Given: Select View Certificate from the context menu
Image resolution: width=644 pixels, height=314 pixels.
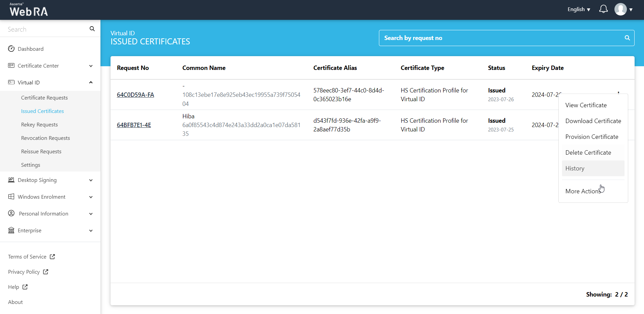Looking at the screenshot, I should click(586, 105).
